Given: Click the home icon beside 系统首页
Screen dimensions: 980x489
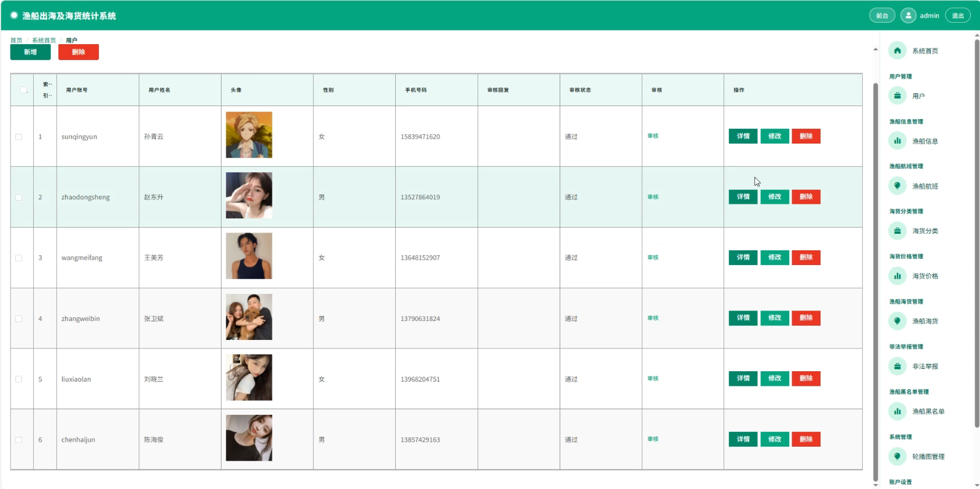Looking at the screenshot, I should pos(897,51).
